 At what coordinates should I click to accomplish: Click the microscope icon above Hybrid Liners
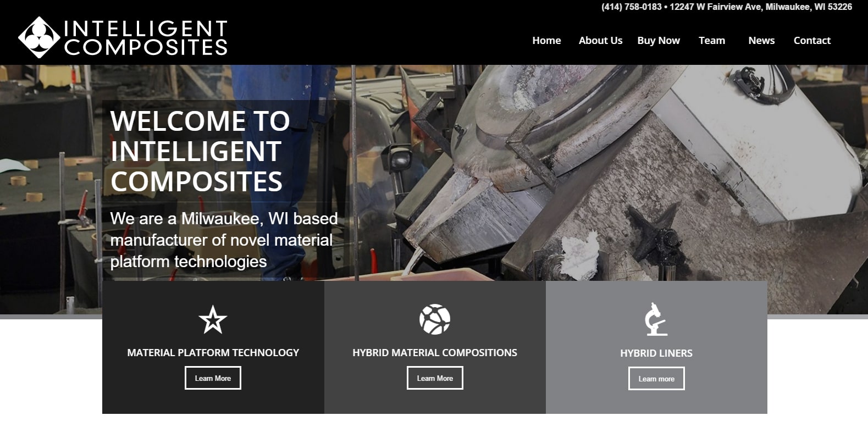tap(656, 319)
